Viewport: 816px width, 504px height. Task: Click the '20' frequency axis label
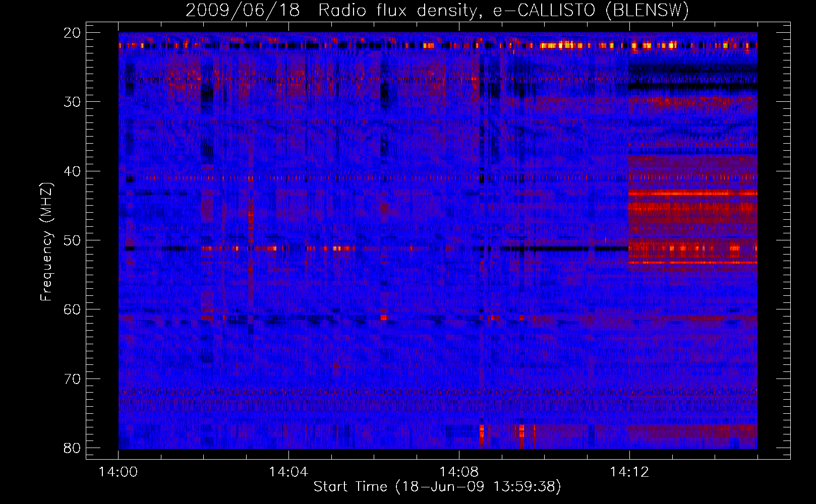pos(73,33)
